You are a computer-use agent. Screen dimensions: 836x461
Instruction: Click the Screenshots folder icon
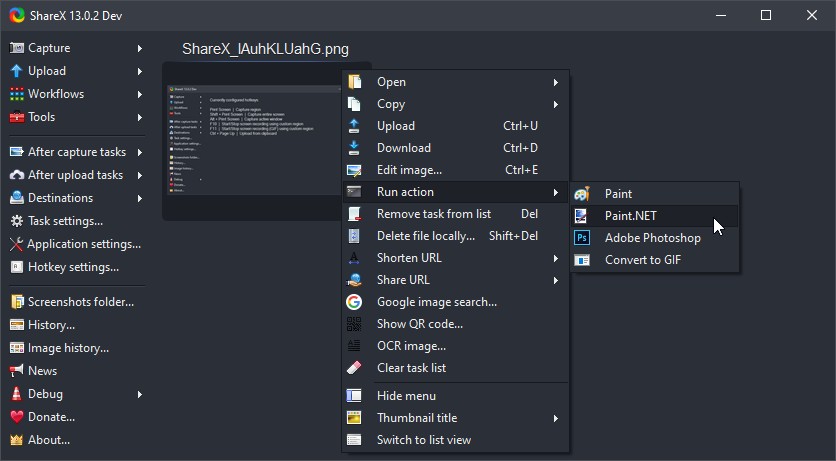17,302
